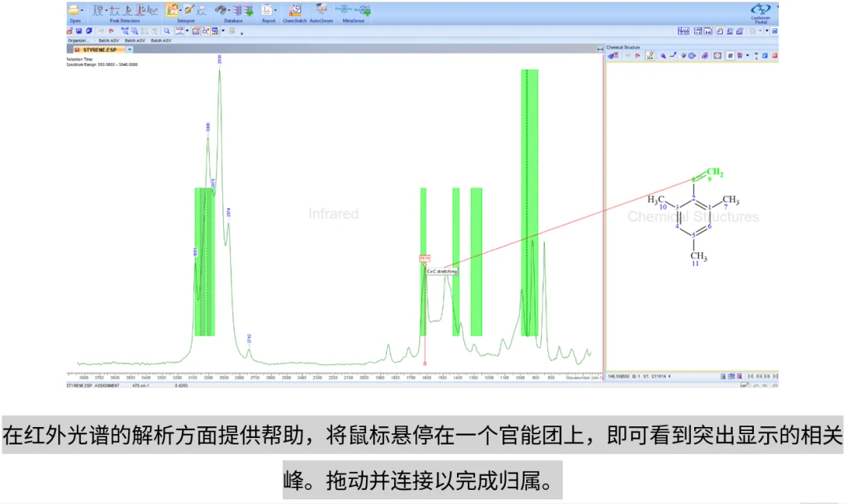Expand the dropdown arrow in Chemical Structure toolbar
848x504 pixels.
[x=747, y=56]
